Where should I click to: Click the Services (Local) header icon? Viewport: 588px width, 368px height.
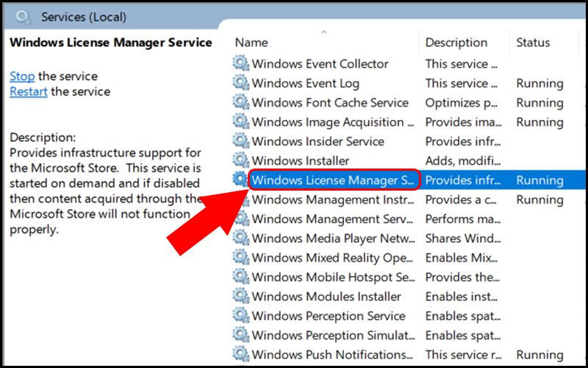click(24, 17)
